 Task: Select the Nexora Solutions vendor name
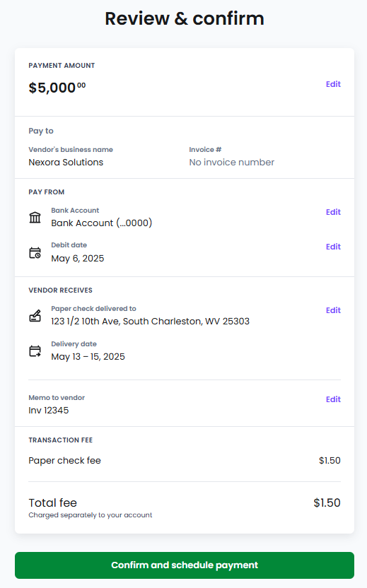pos(66,163)
